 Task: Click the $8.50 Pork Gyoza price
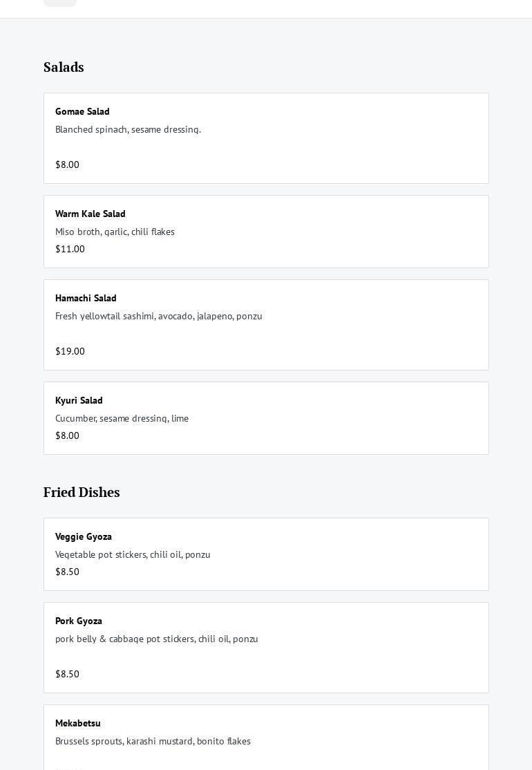[x=67, y=674]
